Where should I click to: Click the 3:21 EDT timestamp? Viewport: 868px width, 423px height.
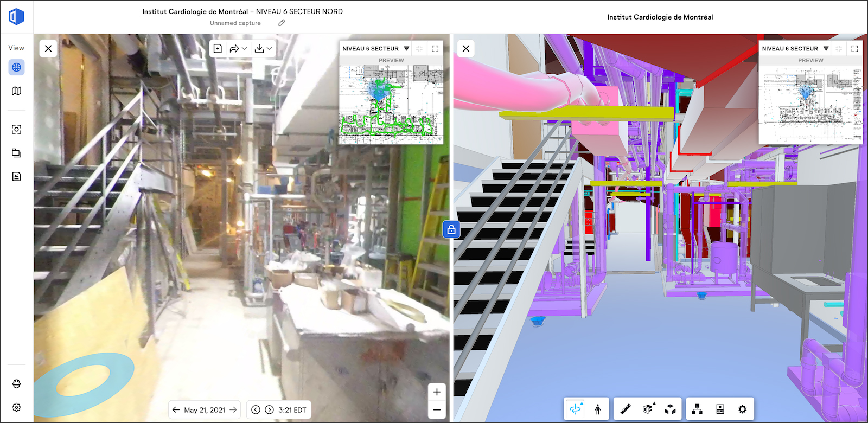click(292, 410)
